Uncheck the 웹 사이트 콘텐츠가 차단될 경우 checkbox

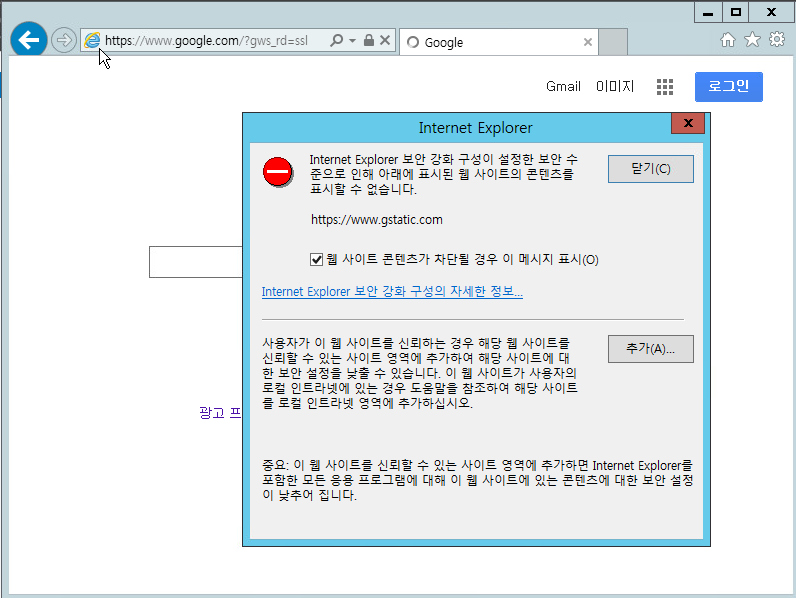pos(316,259)
